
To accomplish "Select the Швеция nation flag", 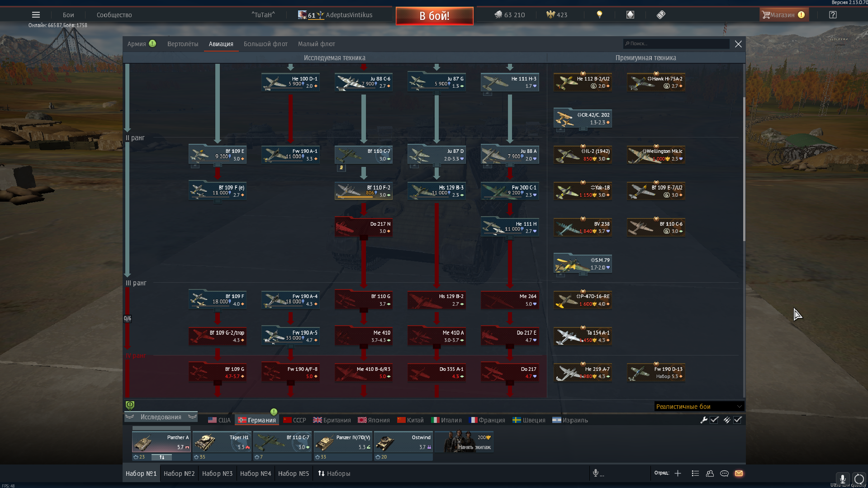I will (529, 420).
